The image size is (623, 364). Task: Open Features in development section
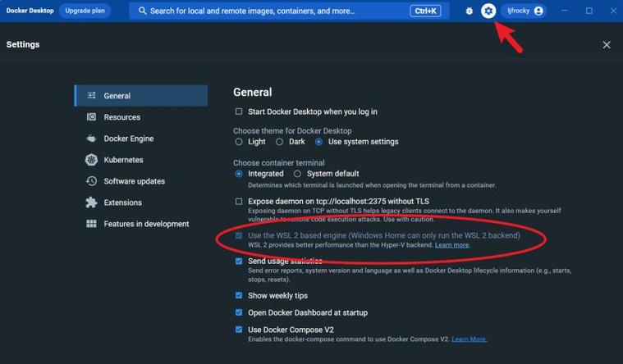[x=140, y=224]
